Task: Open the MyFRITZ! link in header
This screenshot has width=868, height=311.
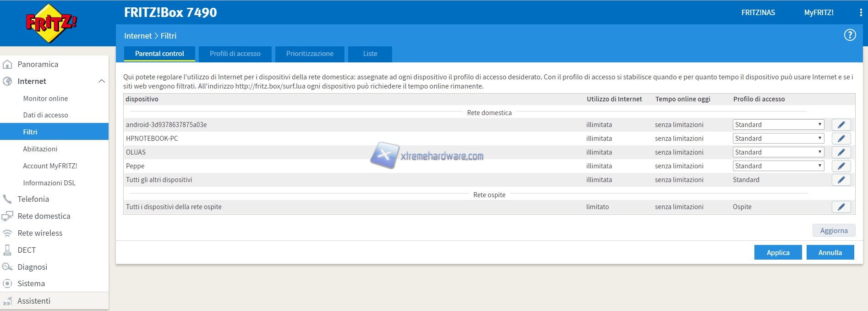Action: pos(819,13)
